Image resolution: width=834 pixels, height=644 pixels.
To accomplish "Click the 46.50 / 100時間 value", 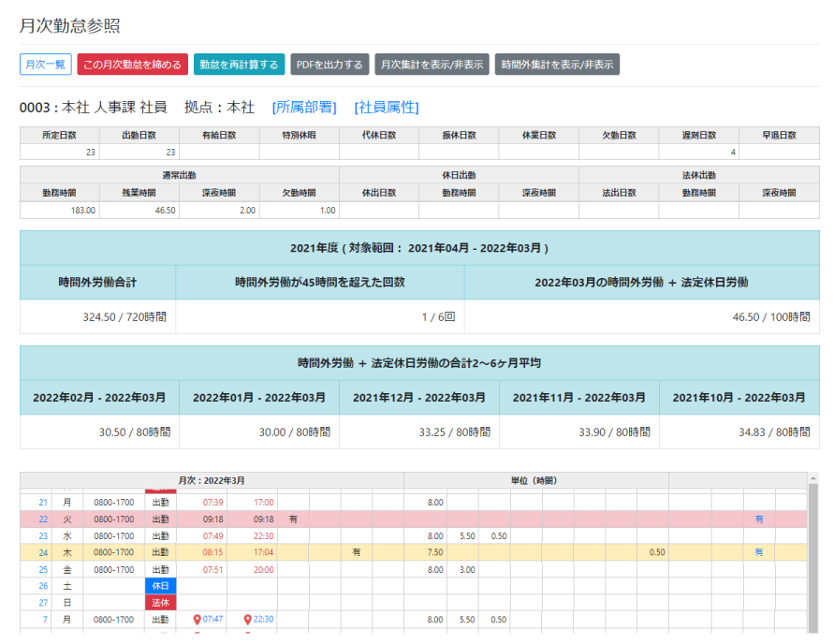I will (771, 317).
